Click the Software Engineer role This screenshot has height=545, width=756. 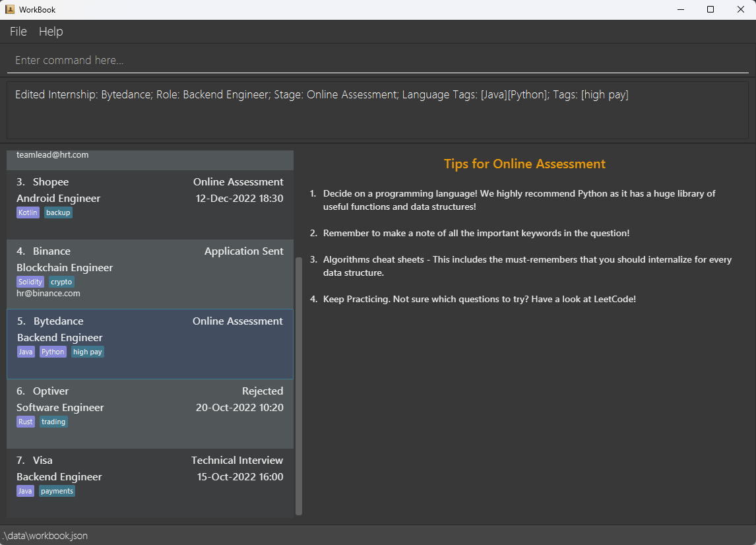[x=60, y=408]
